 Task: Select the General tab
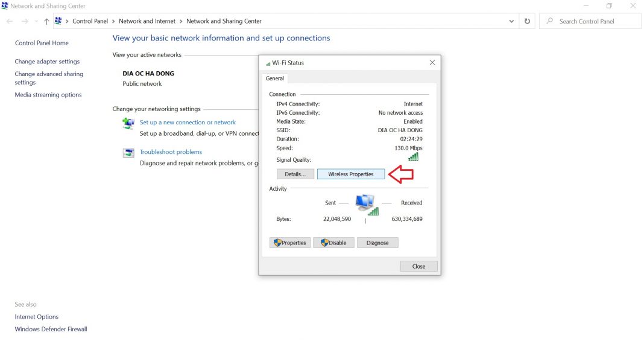click(x=275, y=78)
